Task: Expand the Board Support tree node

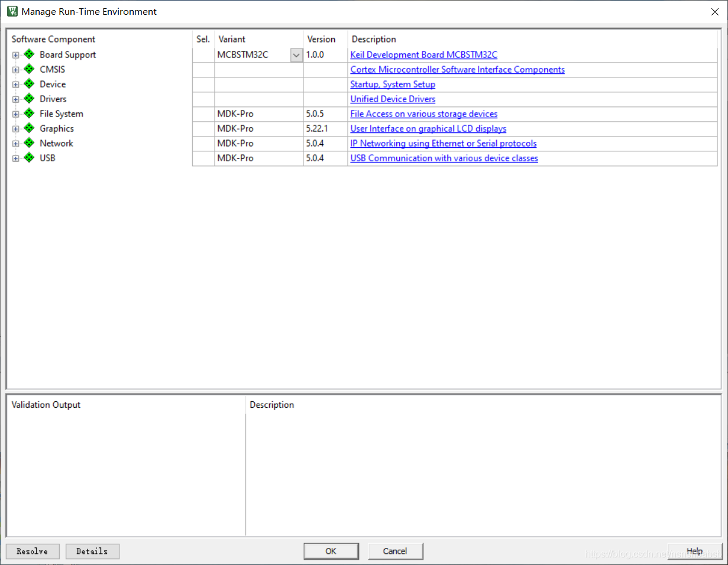Action: coord(16,55)
